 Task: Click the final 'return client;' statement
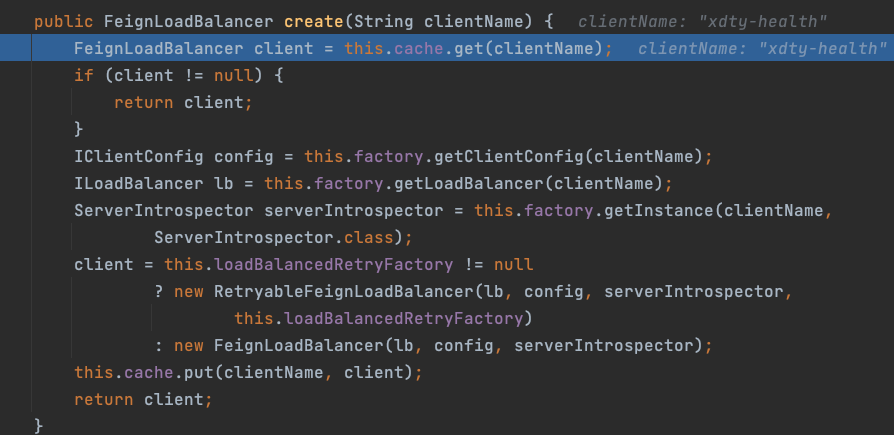click(143, 399)
